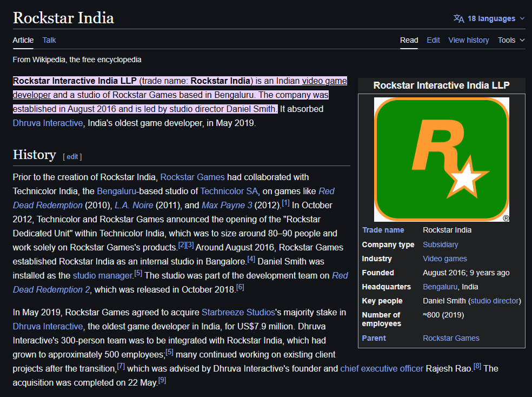Click the From Wikipedia tagline text
Viewport: 532px width, 397px height.
pyautogui.click(x=77, y=59)
